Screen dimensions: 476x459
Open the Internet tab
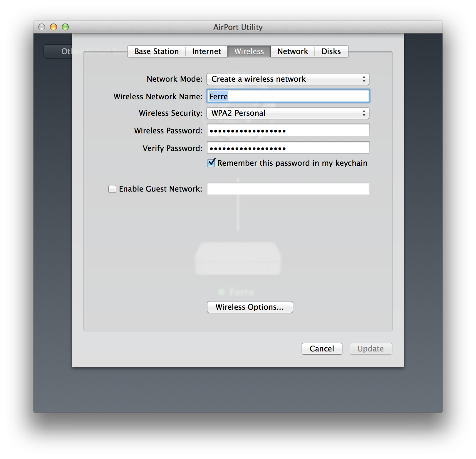pyautogui.click(x=207, y=51)
